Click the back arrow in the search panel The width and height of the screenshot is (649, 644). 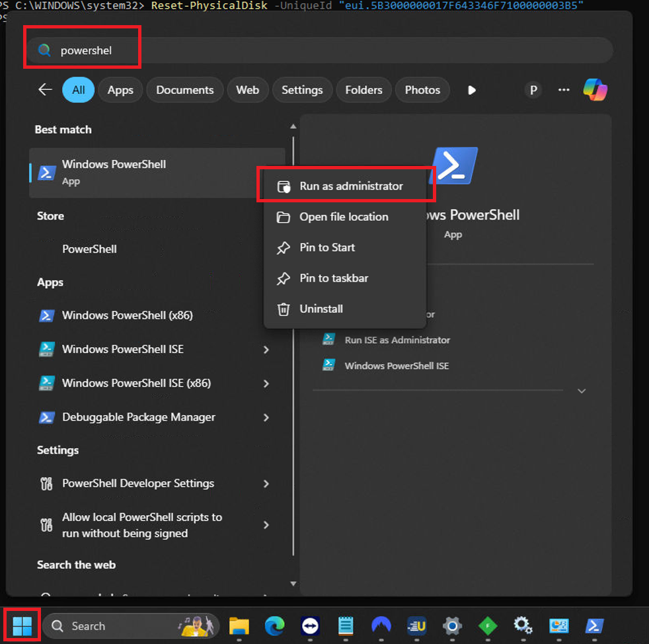(45, 89)
